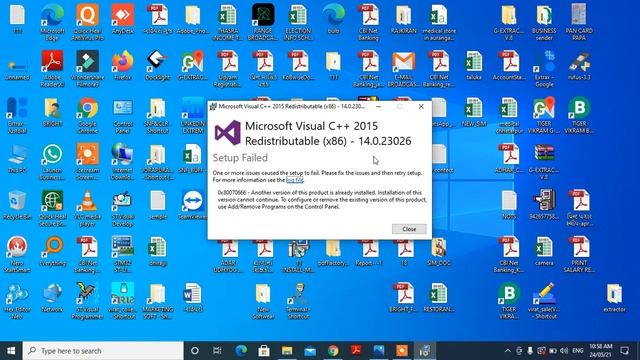Select the NEW_SIM Excel file

(x=474, y=112)
